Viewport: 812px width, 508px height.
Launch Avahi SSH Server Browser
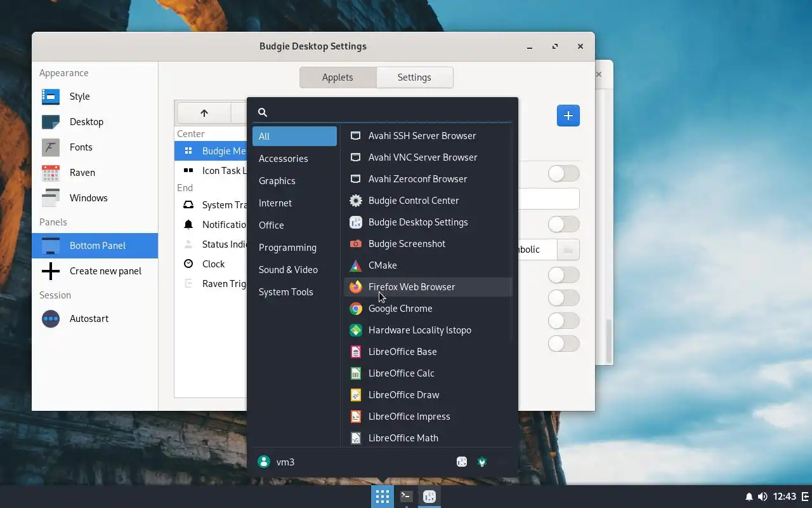(x=428, y=136)
